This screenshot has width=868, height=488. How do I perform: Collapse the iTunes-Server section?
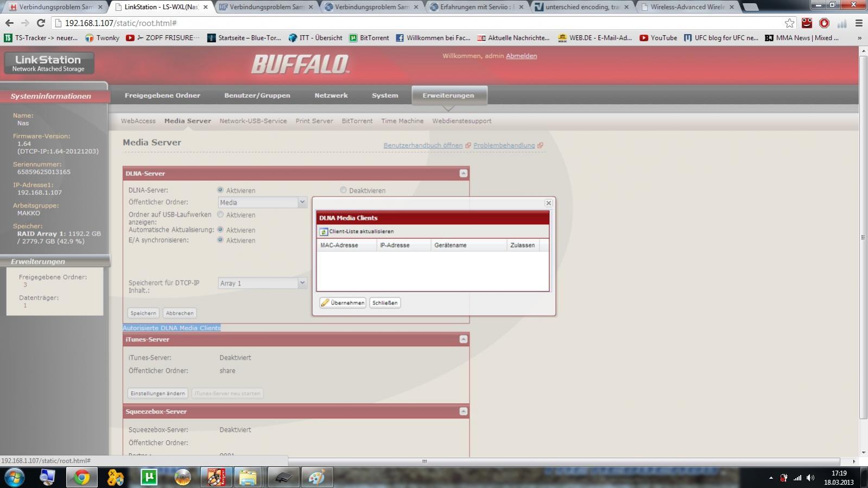(x=463, y=339)
